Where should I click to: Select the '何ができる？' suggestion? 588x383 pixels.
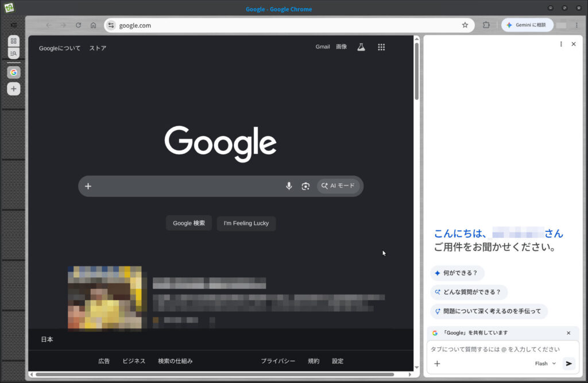click(x=457, y=273)
